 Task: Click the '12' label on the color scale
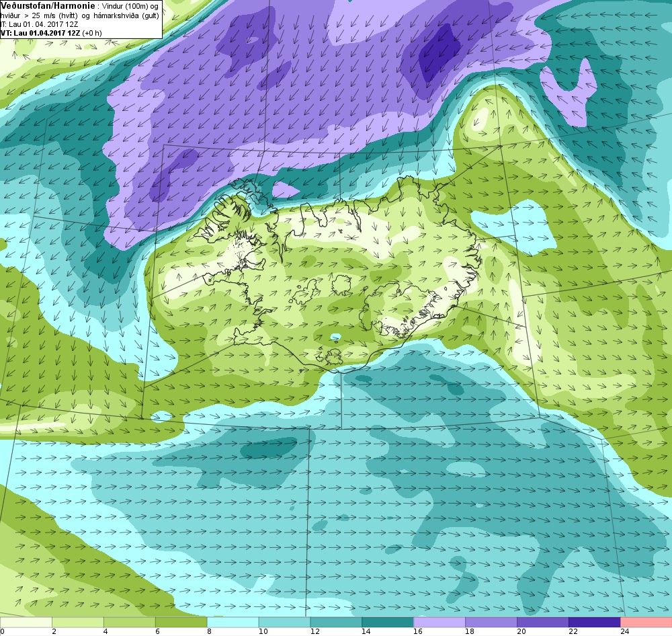pos(315,631)
